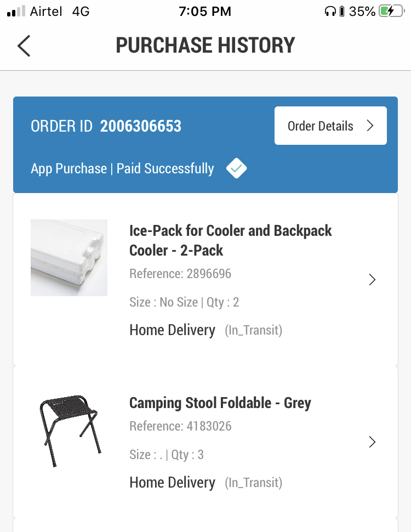Tap the back arrow icon
Viewport: 411px width, 532px height.
(24, 46)
